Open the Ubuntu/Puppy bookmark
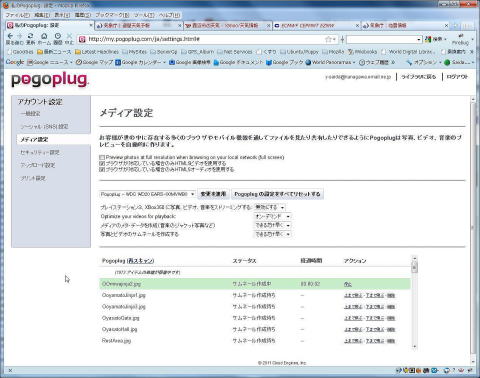Viewport: 480px width, 378px height. point(299,52)
